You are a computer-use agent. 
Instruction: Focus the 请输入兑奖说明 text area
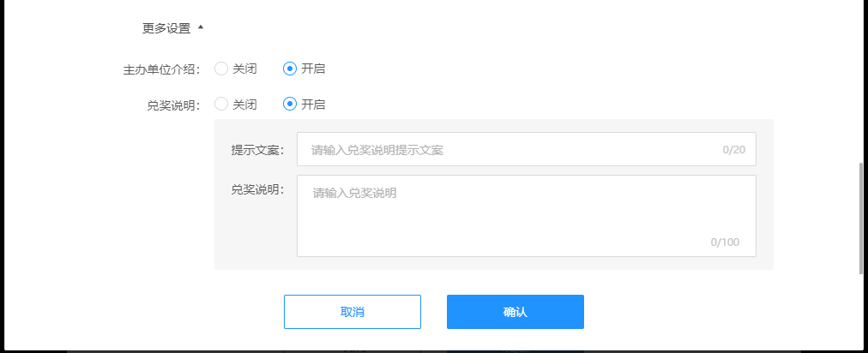pos(527,216)
